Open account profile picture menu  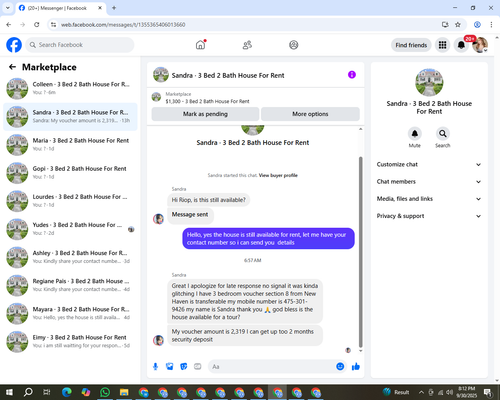tap(480, 45)
